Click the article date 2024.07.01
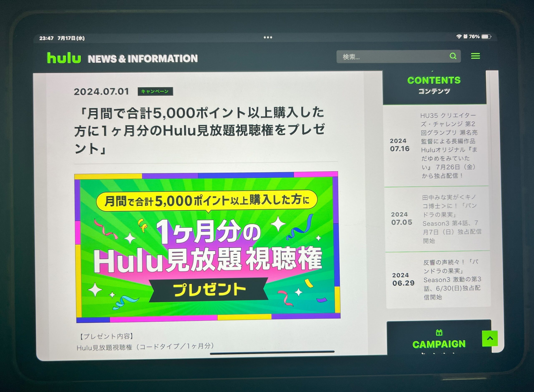 [x=102, y=92]
